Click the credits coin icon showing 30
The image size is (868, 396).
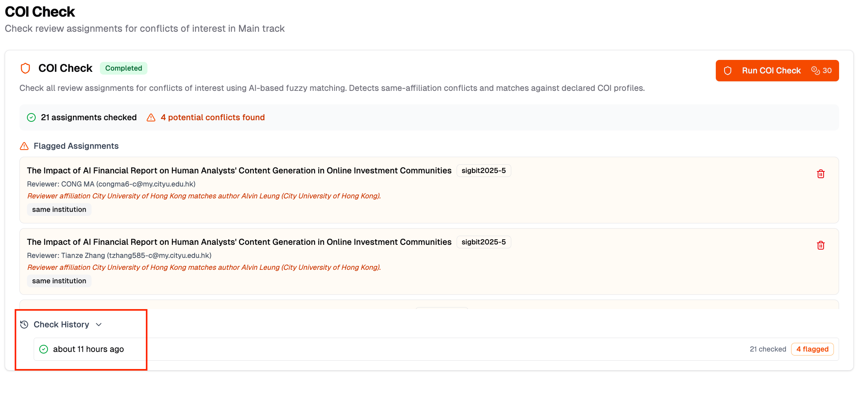[815, 71]
